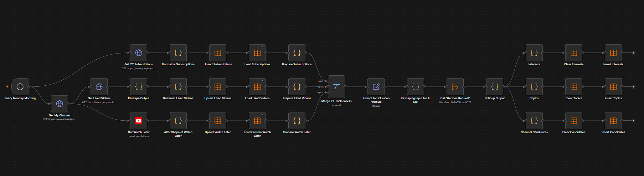Click the Prompt for YT video retrieval node
644x176 pixels.
click(376, 87)
